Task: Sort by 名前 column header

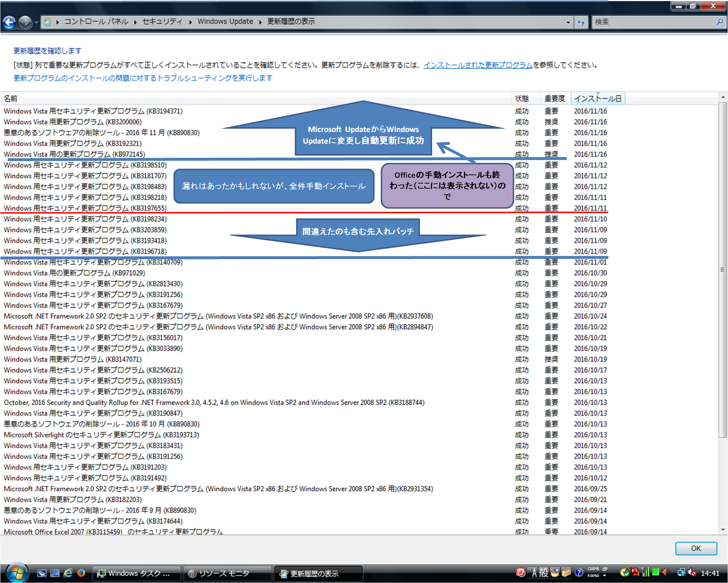Action: pyautogui.click(x=256, y=98)
